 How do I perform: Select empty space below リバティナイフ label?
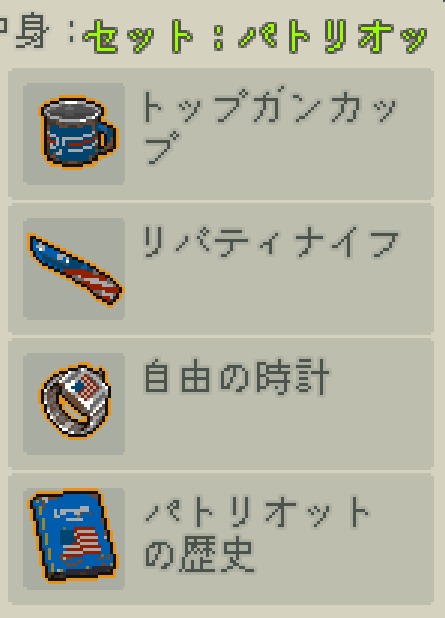pyautogui.click(x=276, y=296)
